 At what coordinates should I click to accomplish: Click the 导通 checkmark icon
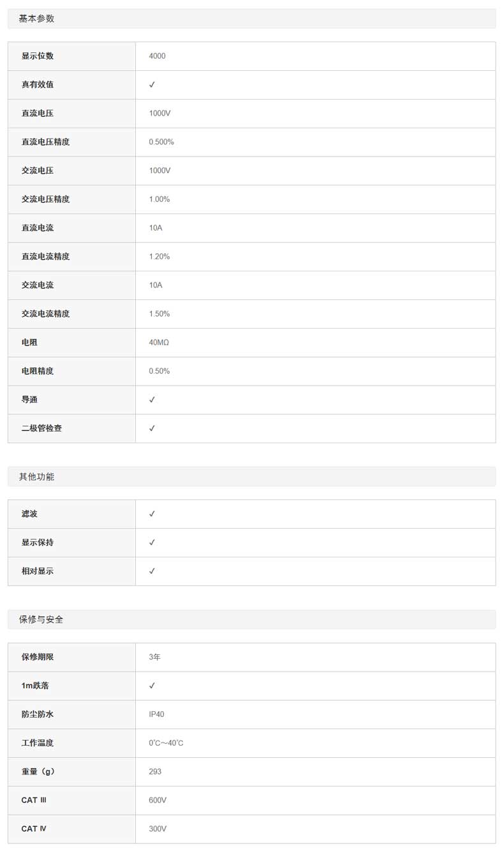[x=152, y=400]
